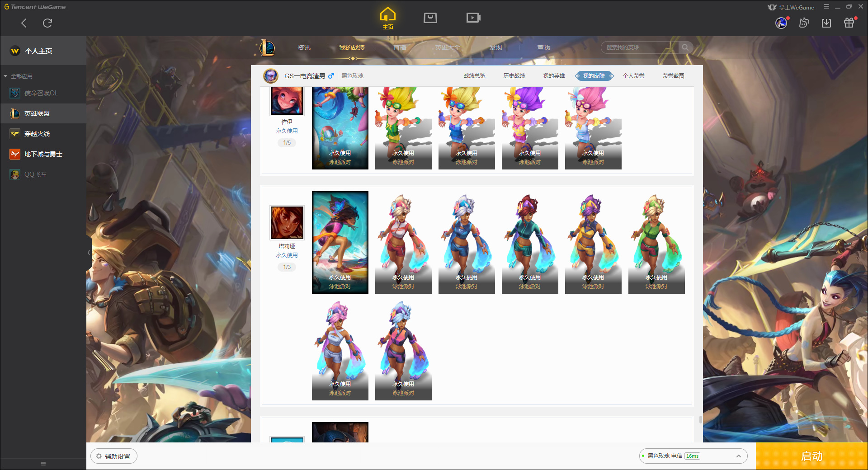The width and height of the screenshot is (868, 470).
Task: Open the hamburger menu in title bar
Action: pyautogui.click(x=826, y=7)
